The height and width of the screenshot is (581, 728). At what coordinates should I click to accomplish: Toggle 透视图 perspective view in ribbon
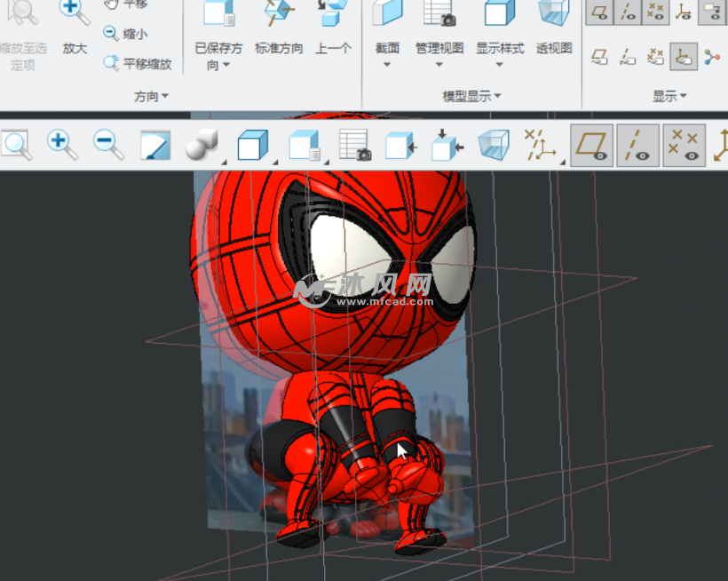point(553,28)
